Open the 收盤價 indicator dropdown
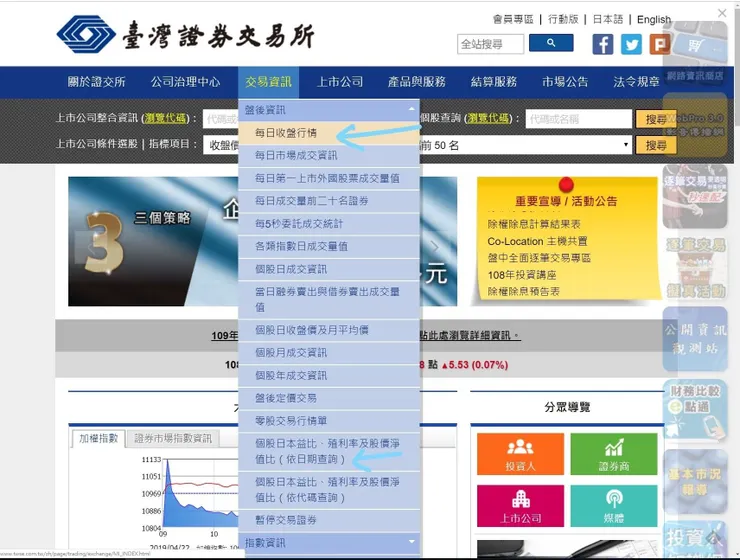This screenshot has height=560, width=740. coord(221,145)
